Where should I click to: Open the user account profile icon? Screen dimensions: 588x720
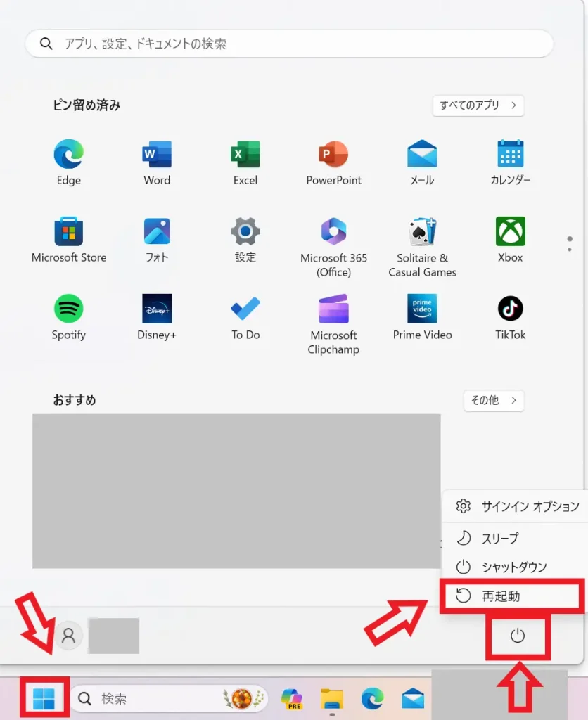click(x=68, y=636)
